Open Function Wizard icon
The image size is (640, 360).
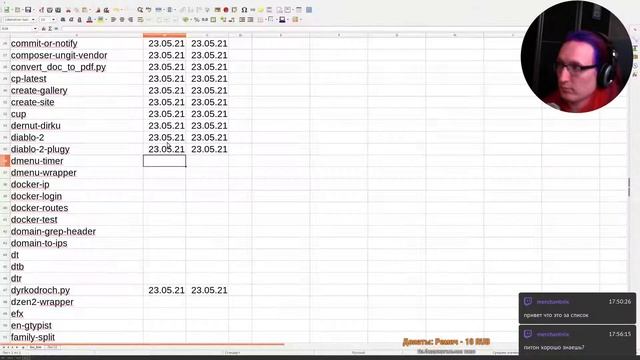pyautogui.click(x=43, y=29)
